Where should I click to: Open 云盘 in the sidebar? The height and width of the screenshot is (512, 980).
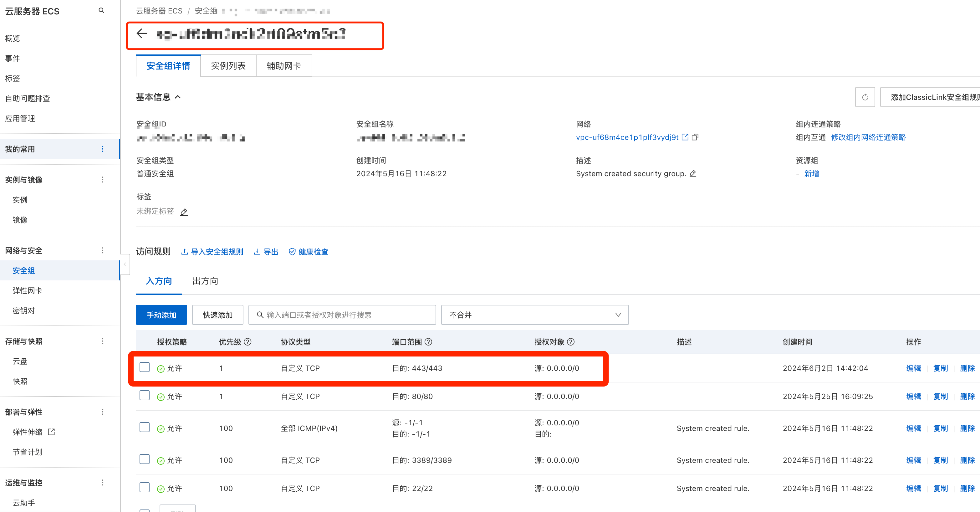click(x=20, y=361)
